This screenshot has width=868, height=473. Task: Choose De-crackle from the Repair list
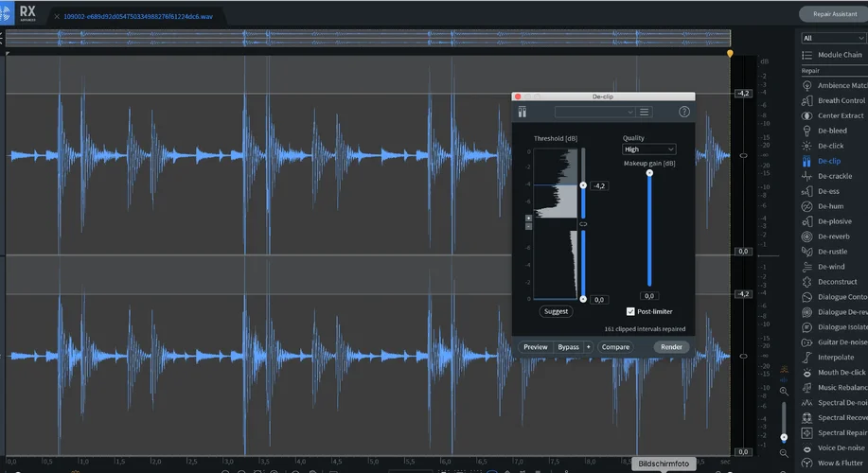[834, 176]
